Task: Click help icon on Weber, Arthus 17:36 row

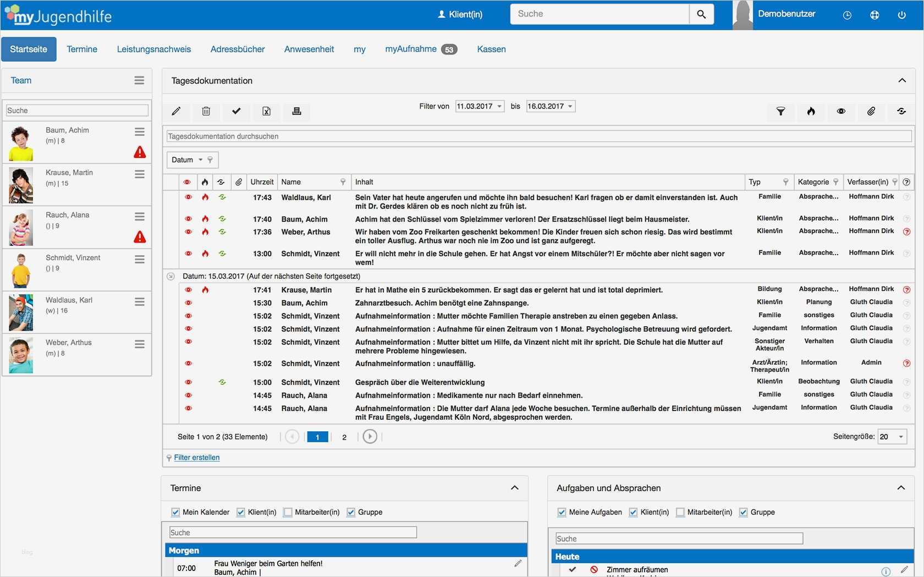Action: coord(906,232)
